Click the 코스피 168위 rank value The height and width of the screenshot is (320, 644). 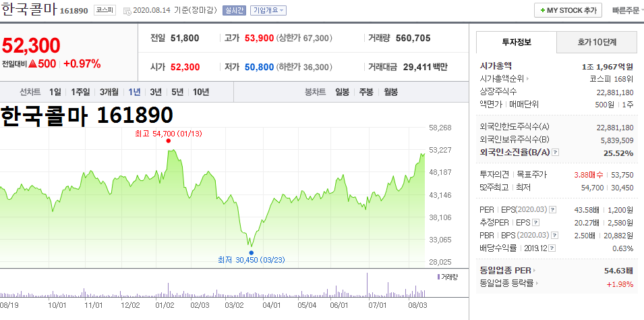611,79
